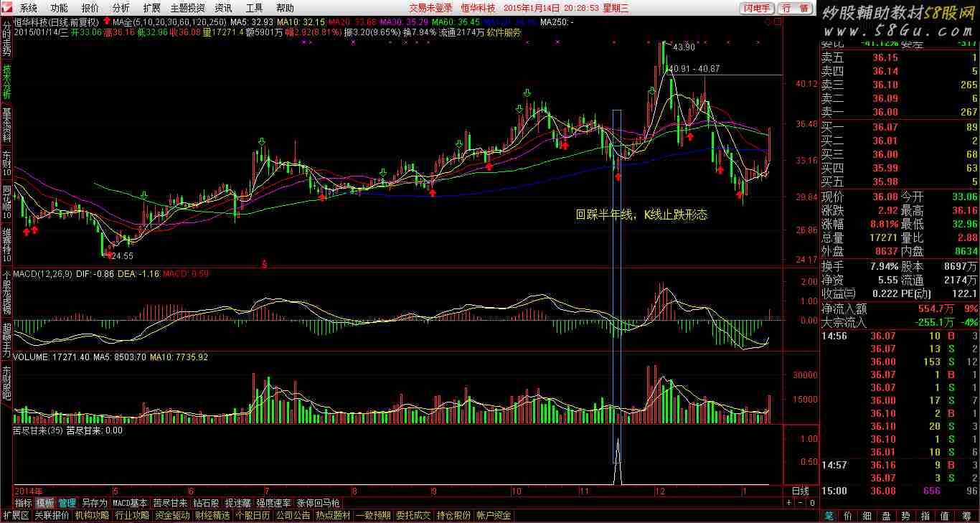Click the 买一 bid price 36.07
This screenshot has width=980, height=523.
click(x=885, y=128)
